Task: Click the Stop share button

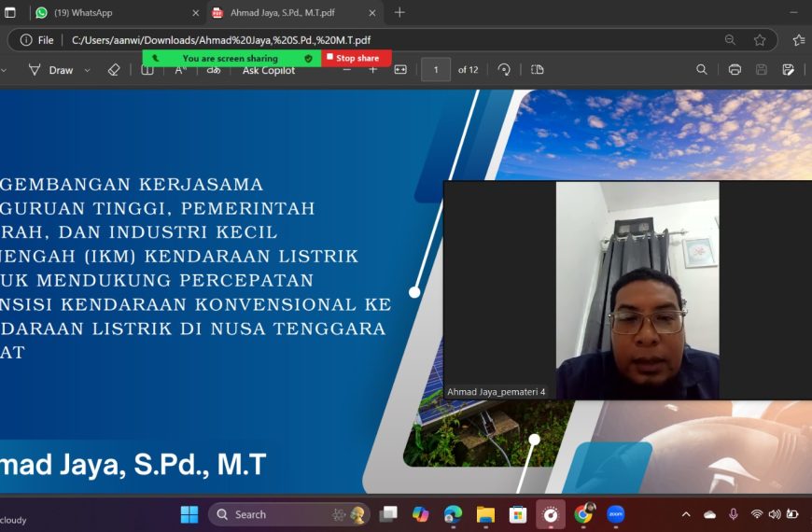Action: 357,58
